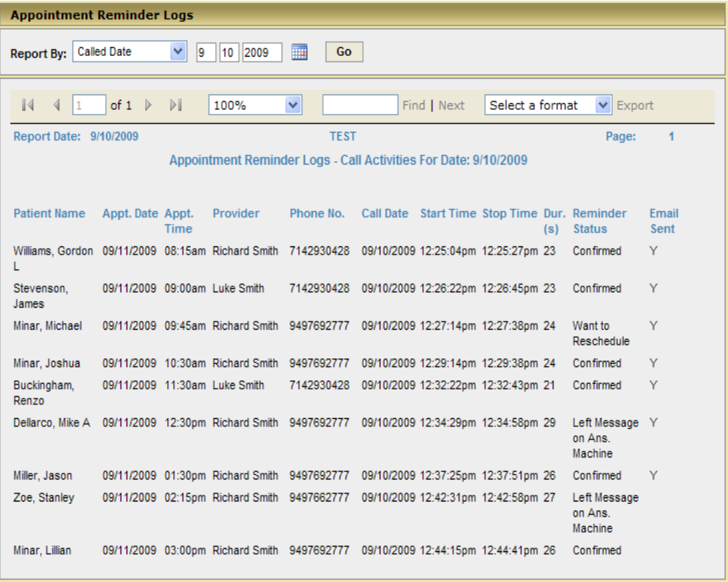The image size is (728, 582).
Task: Click the Export link
Action: [635, 105]
